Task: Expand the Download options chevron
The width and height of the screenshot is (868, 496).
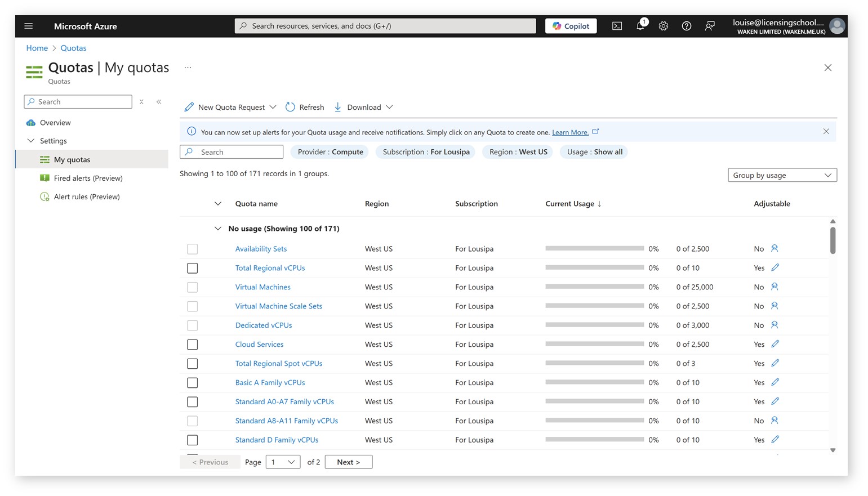Action: click(390, 107)
